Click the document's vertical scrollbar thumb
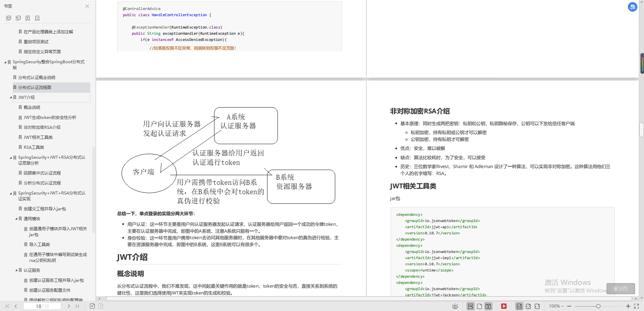The width and height of the screenshot is (644, 311). (641, 130)
